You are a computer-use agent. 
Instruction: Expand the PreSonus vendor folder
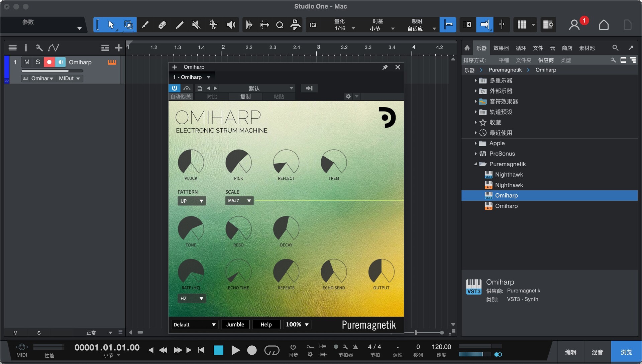click(x=475, y=154)
